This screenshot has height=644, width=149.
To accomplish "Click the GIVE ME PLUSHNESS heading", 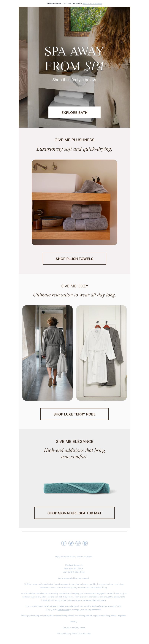I will point(74,140).
